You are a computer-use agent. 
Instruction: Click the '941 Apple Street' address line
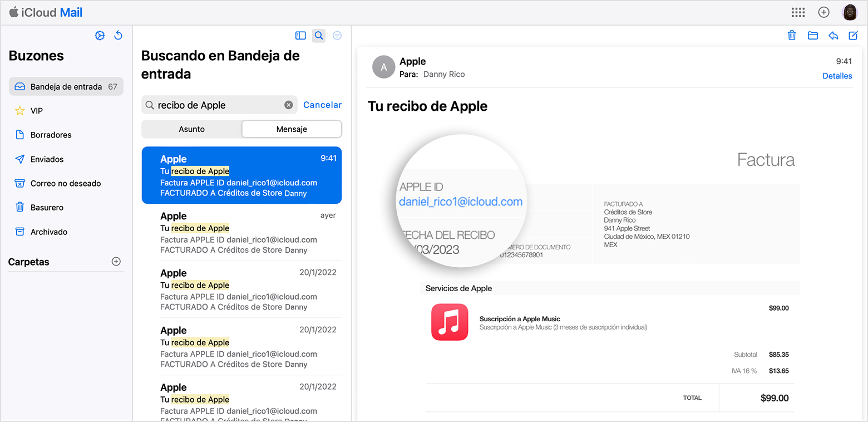[x=627, y=228]
